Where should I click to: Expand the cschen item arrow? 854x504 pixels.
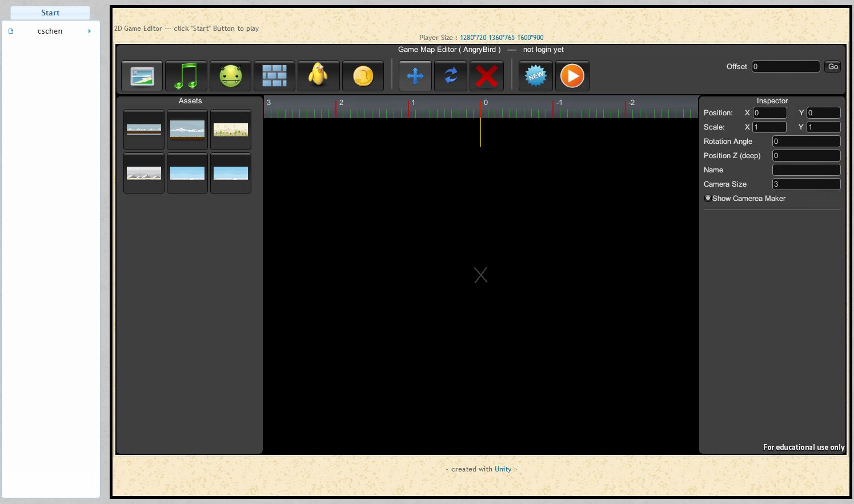90,31
